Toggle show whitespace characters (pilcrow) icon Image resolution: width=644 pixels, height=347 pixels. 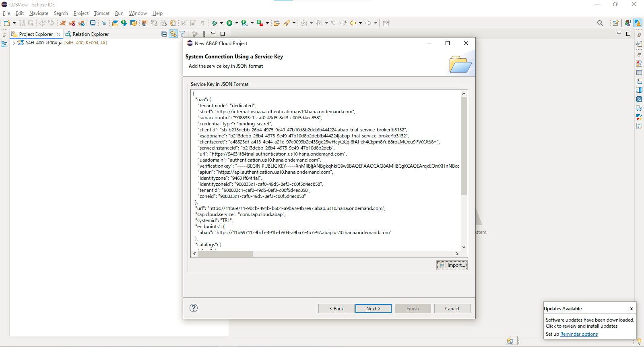202,23
